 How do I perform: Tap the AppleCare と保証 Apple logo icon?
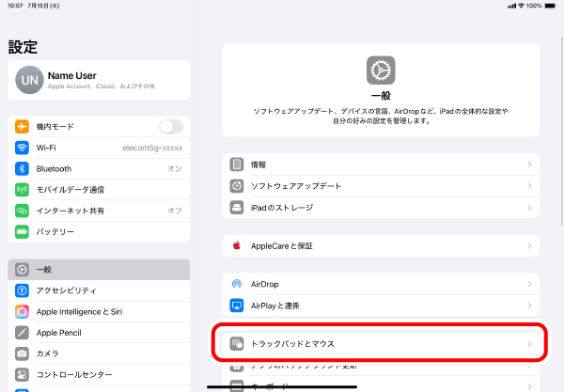[x=237, y=245]
